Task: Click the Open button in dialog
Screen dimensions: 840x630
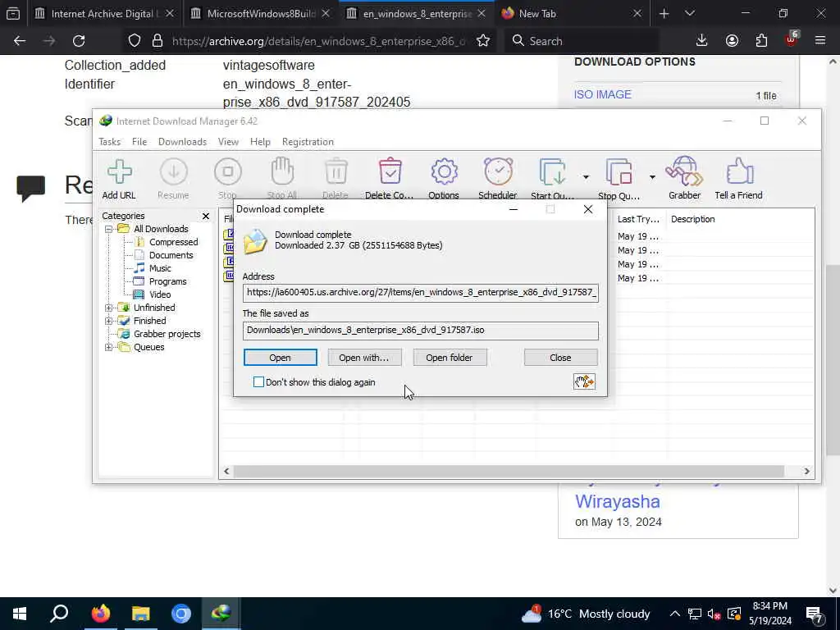Action: click(281, 358)
